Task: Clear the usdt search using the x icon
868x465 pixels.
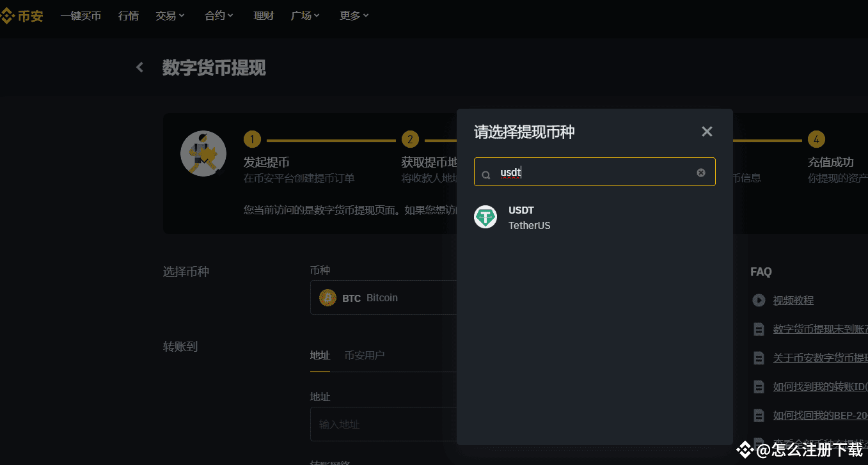Action: coord(700,171)
